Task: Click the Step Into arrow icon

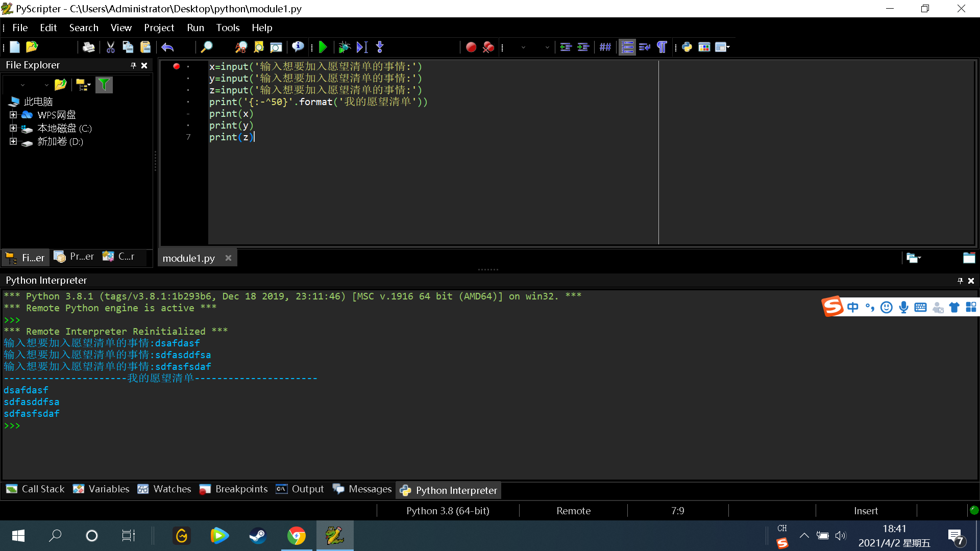Action: pos(380,47)
